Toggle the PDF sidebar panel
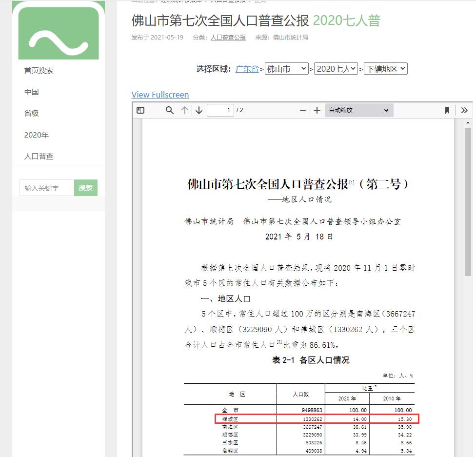Image resolution: width=476 pixels, height=457 pixels. click(140, 110)
